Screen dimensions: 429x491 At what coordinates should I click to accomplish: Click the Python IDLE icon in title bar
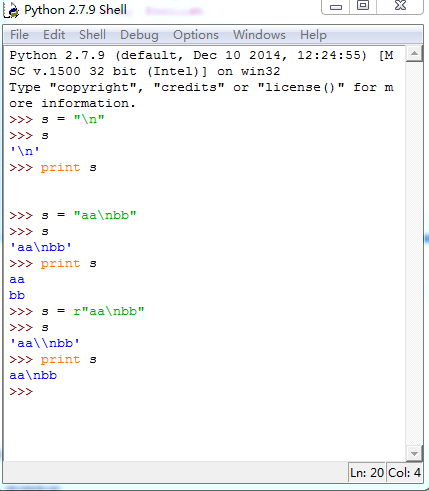tap(11, 10)
